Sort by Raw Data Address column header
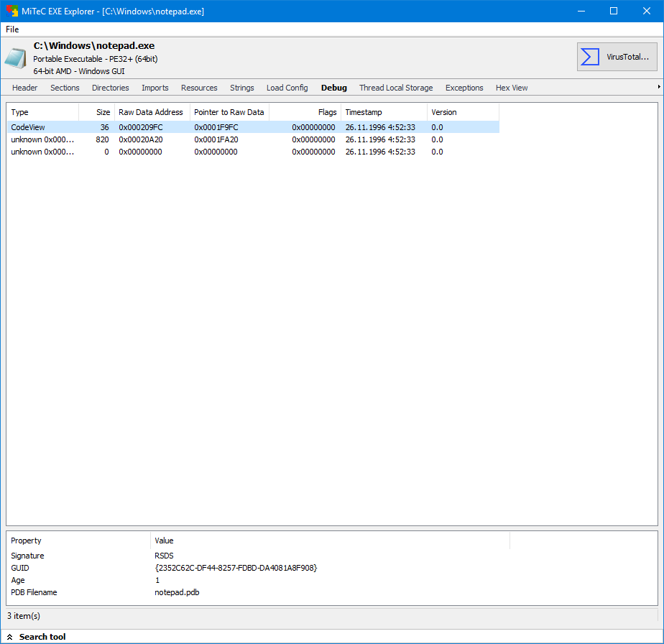This screenshot has width=664, height=644. [152, 112]
